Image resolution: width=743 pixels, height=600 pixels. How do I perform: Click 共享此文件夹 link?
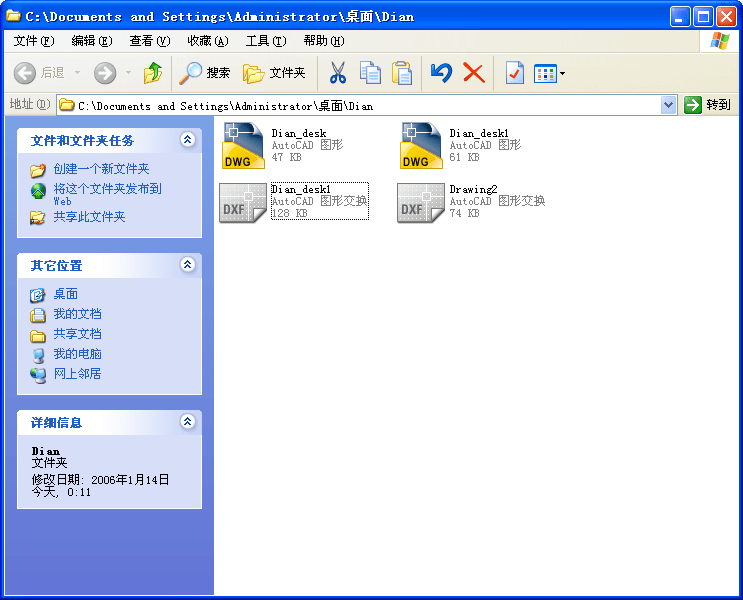[89, 217]
